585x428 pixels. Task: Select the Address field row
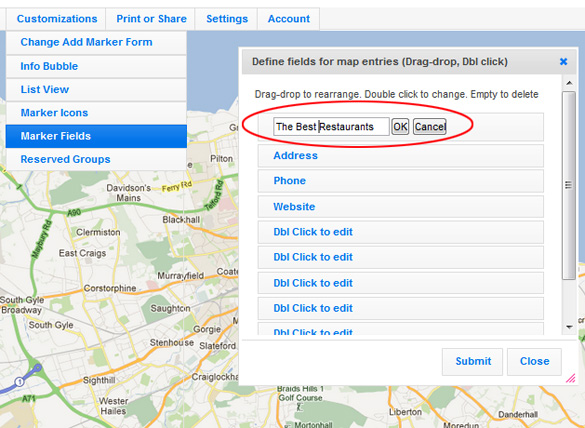click(401, 156)
